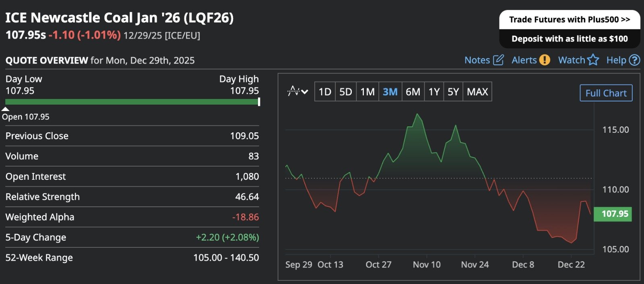Image resolution: width=644 pixels, height=284 pixels.
Task: Click the 107.95 current price label on chart
Action: point(614,214)
